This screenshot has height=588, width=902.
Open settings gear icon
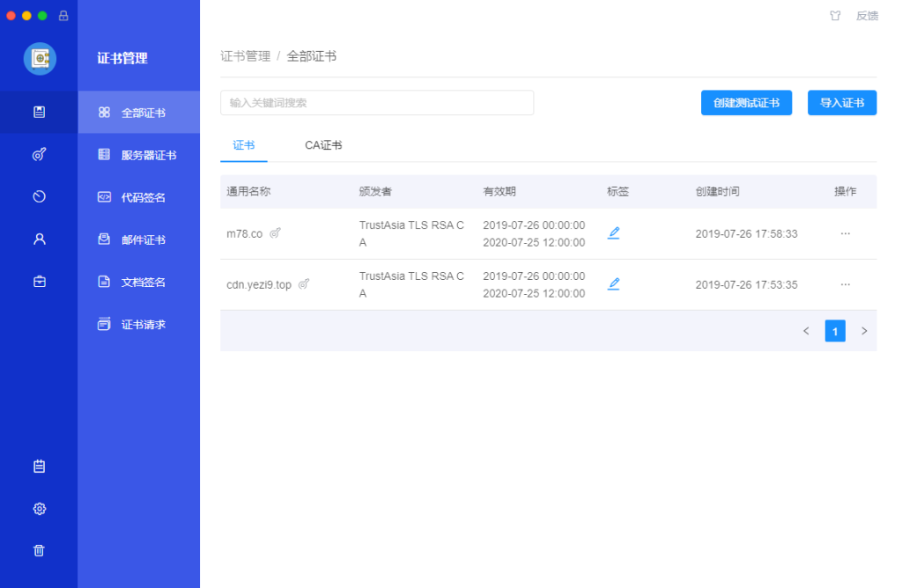[39, 509]
